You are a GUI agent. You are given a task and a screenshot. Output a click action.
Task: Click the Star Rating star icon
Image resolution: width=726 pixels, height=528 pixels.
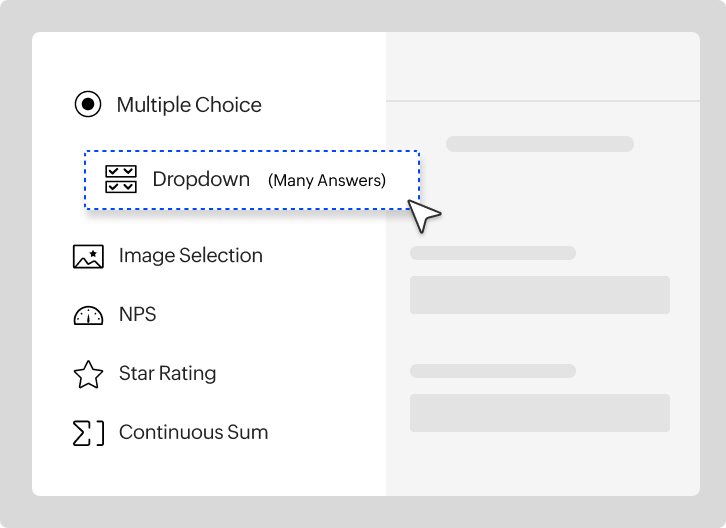(88, 374)
